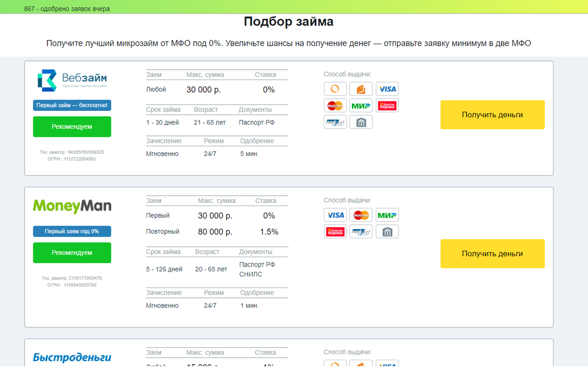Click MoneyMan '80 000 р.' sum value

215,232
